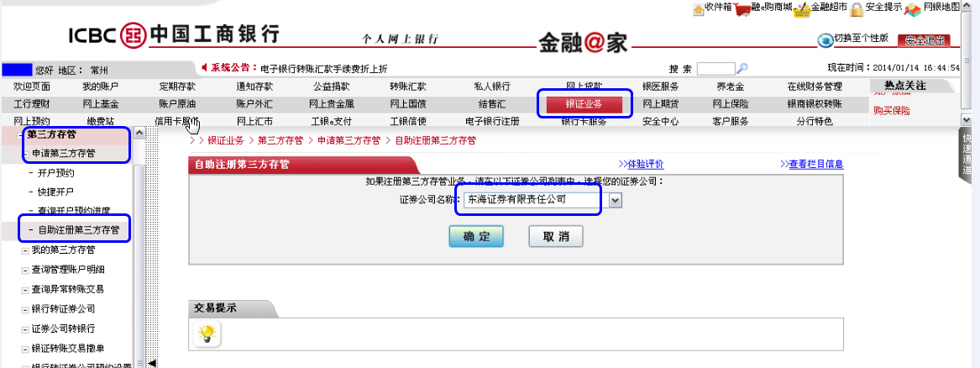Select 快捷开户 in the sidebar

click(55, 192)
